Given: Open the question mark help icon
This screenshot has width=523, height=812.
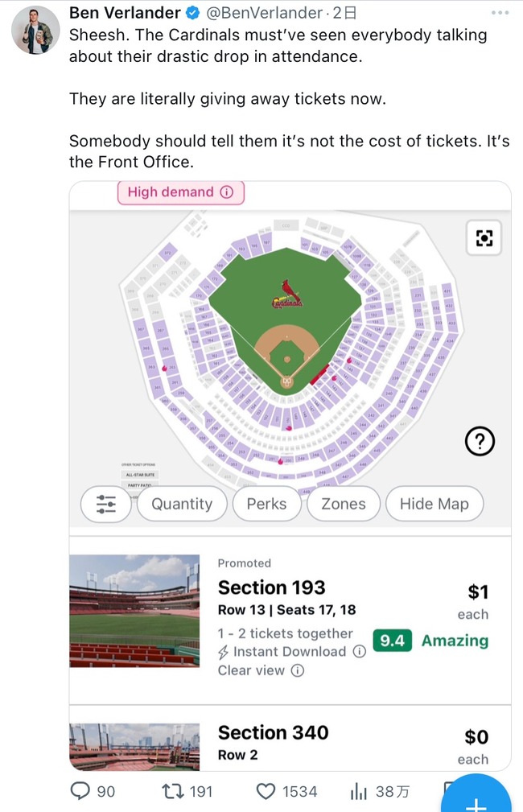Looking at the screenshot, I should pos(480,441).
